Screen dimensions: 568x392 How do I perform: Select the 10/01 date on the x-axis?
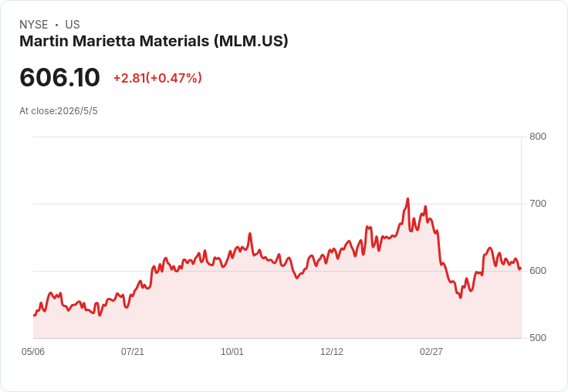point(232,352)
